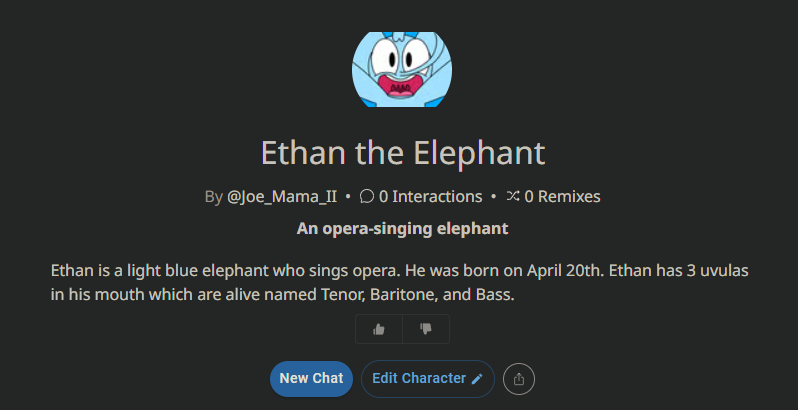Click the speech bubble Interactions icon
This screenshot has height=410, width=798.
point(366,196)
